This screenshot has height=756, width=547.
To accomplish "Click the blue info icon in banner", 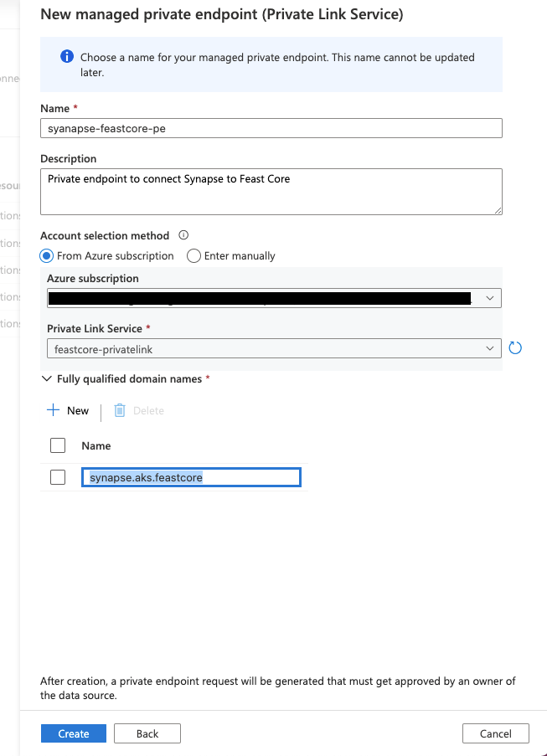I will coord(66,56).
